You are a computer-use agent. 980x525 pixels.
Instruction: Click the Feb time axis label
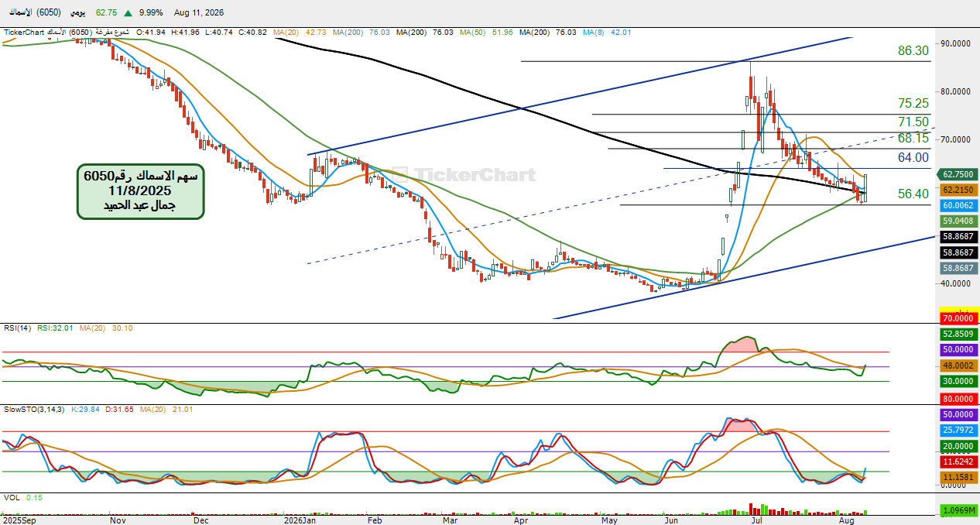pos(374,521)
